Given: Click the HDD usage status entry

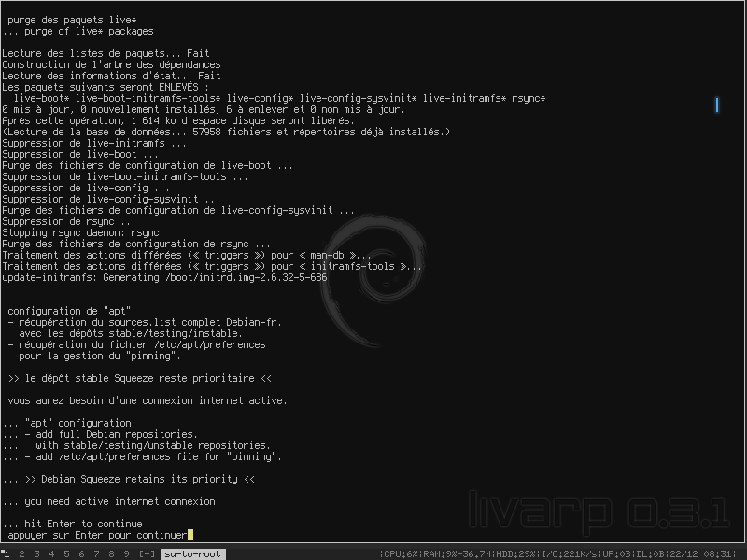Looking at the screenshot, I should pos(516,554).
